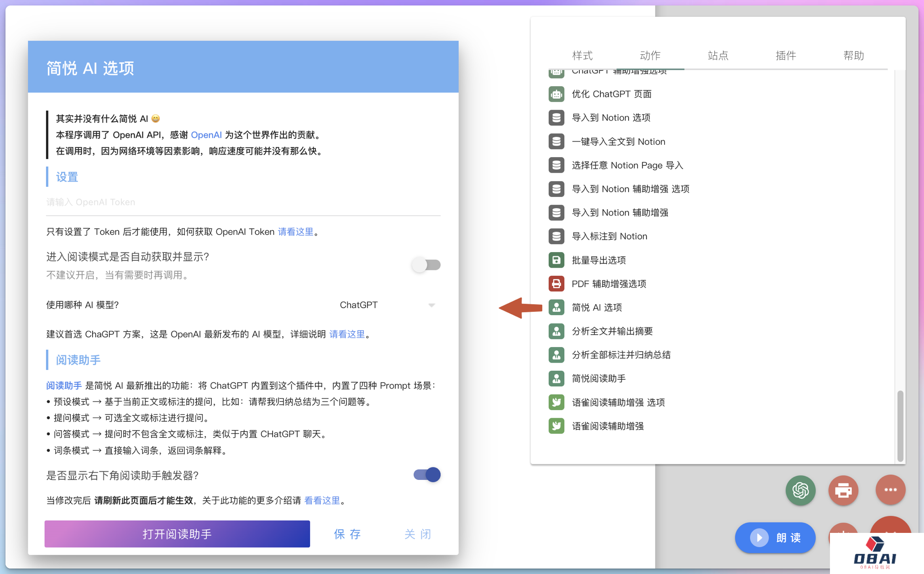Viewport: 924px width, 574px height.
Task: Select 简悦阅读助手 text in list
Action: (598, 379)
